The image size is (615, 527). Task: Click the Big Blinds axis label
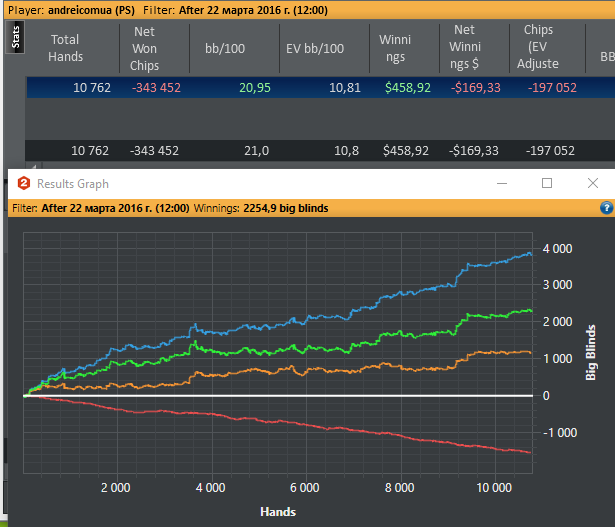pyautogui.click(x=591, y=352)
